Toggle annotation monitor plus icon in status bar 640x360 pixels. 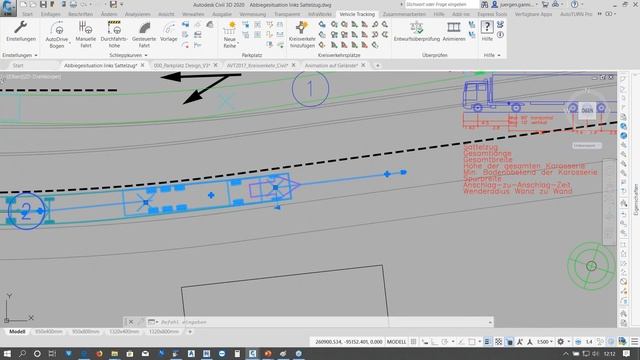coord(578,342)
